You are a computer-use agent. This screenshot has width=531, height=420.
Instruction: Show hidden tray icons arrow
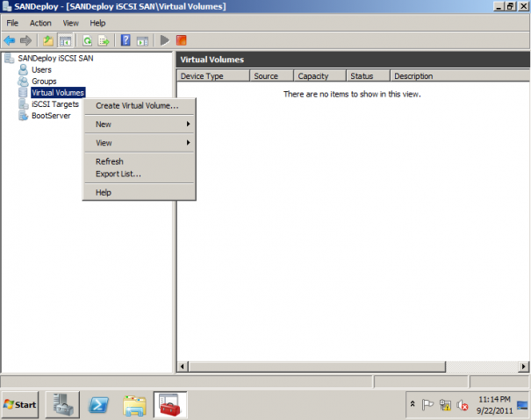[x=413, y=403]
